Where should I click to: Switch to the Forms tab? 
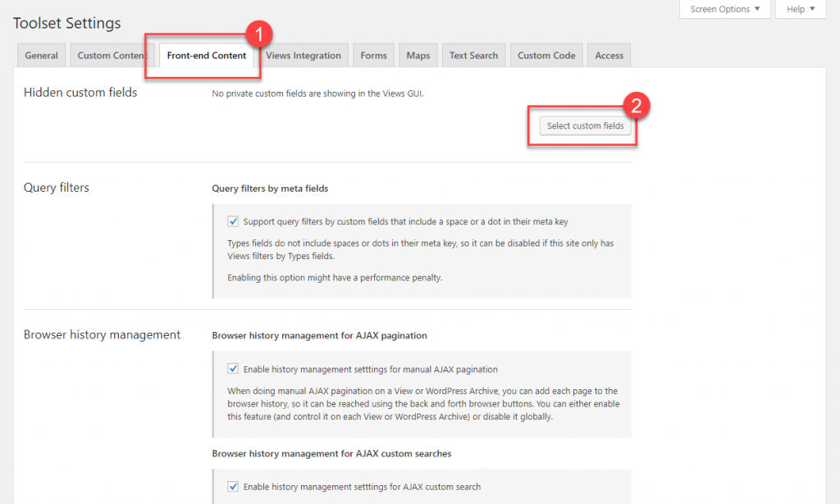373,55
